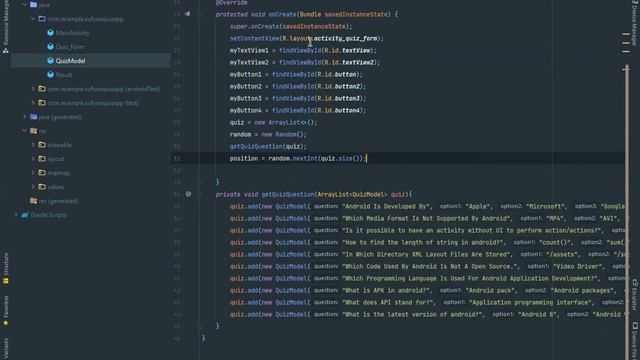This screenshot has height=360, width=640.
Task: Expand the drawable folder
Action: pos(33,144)
